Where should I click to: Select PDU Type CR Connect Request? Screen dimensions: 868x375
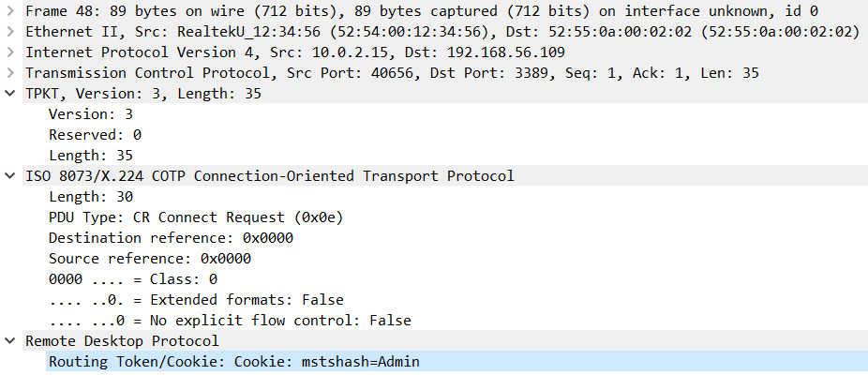coord(196,217)
